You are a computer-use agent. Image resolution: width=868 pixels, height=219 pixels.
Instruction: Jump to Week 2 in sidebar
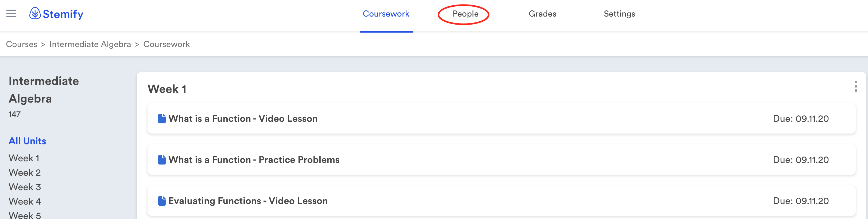[x=25, y=173]
